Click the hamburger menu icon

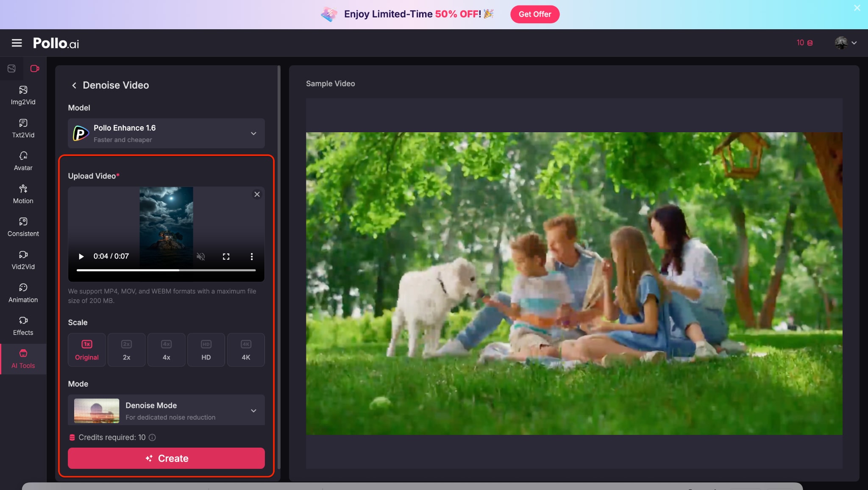[17, 43]
